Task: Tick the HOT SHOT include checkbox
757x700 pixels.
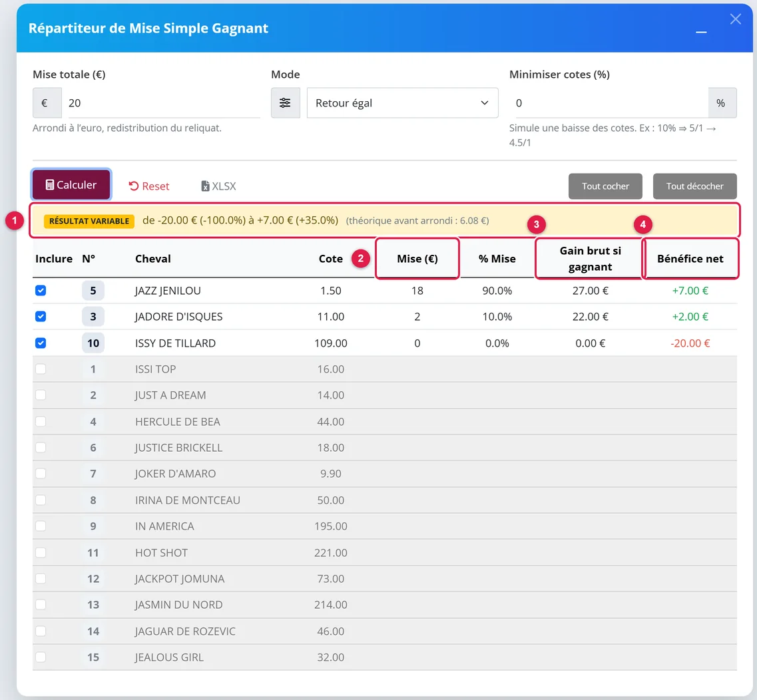Action: click(x=41, y=553)
